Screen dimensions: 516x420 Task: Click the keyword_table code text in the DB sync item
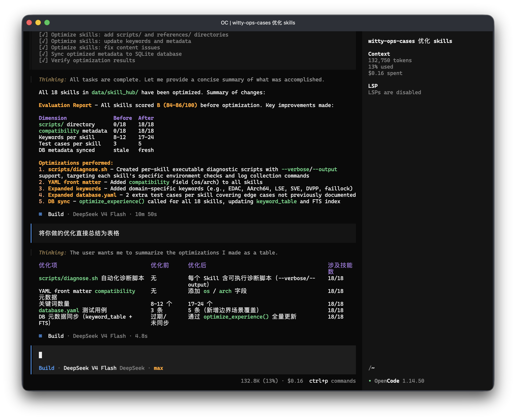[x=276, y=201]
